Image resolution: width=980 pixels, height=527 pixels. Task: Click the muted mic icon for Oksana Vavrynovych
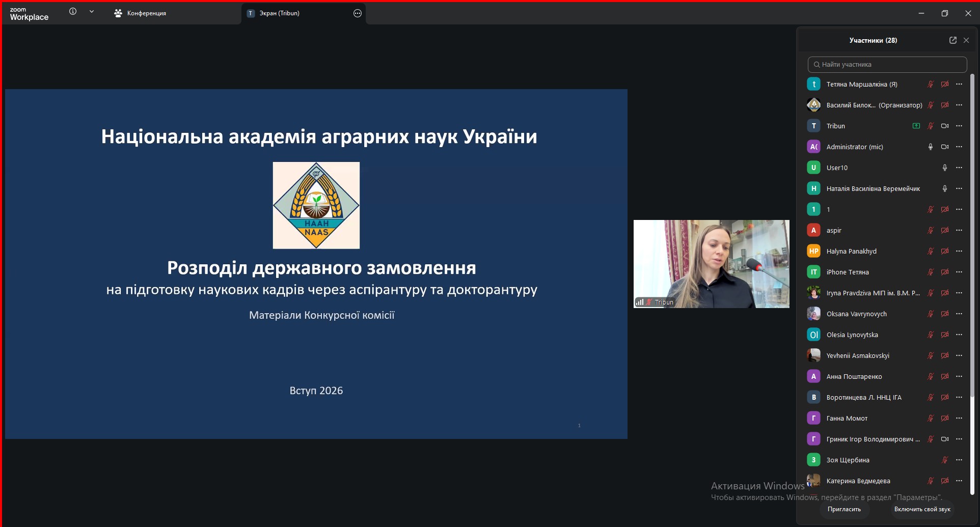pos(931,314)
